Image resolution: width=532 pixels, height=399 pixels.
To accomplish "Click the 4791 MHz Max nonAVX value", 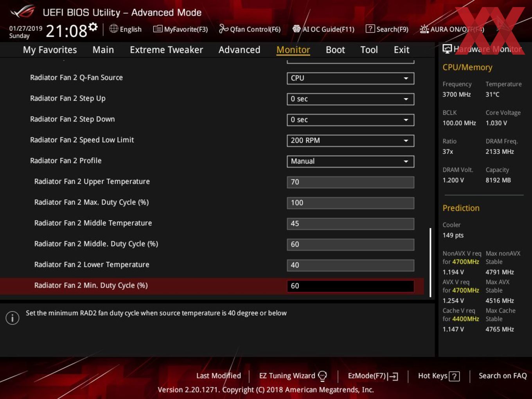I will pos(500,272).
